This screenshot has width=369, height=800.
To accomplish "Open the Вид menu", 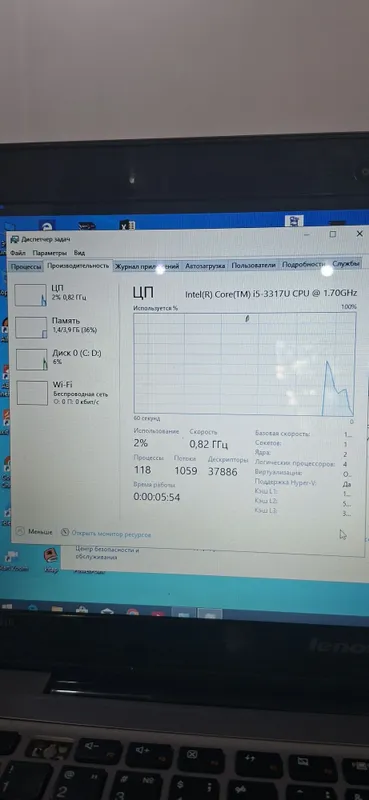I will pyautogui.click(x=79, y=253).
